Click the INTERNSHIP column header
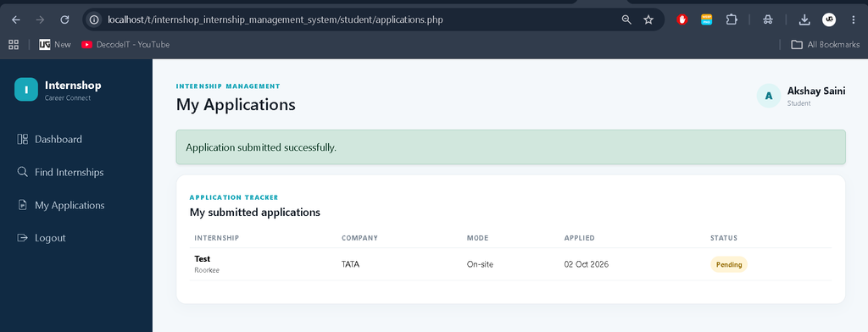This screenshot has height=332, width=868. pos(217,238)
